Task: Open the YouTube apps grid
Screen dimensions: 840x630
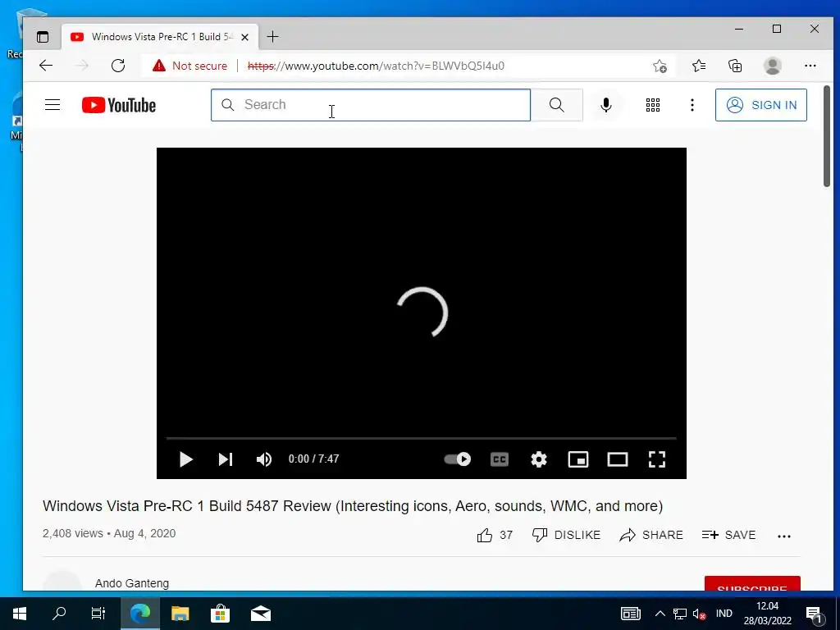Action: tap(652, 105)
